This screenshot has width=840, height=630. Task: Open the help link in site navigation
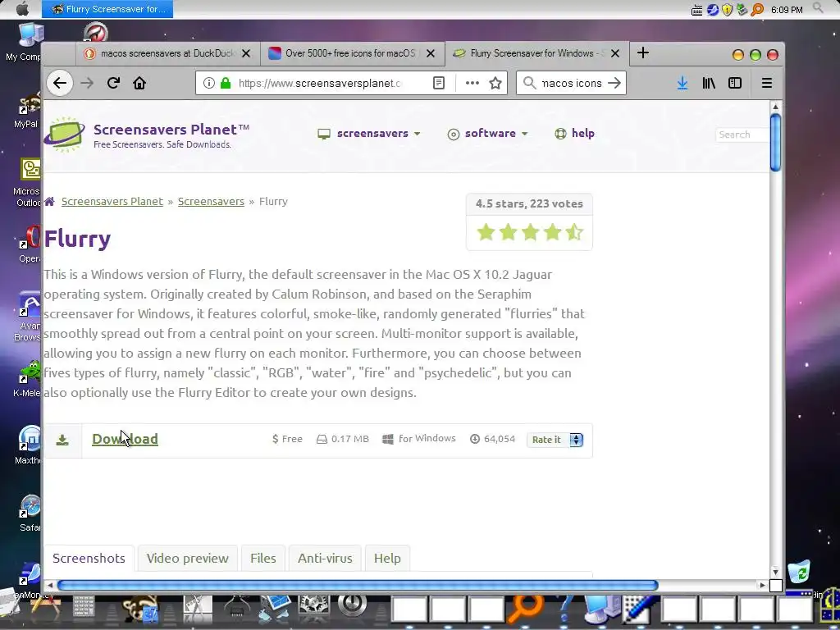tap(574, 134)
